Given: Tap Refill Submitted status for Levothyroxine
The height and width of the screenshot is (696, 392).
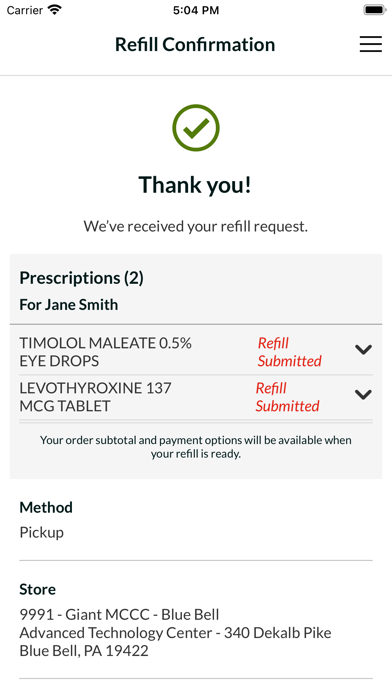Looking at the screenshot, I should pyautogui.click(x=287, y=397).
